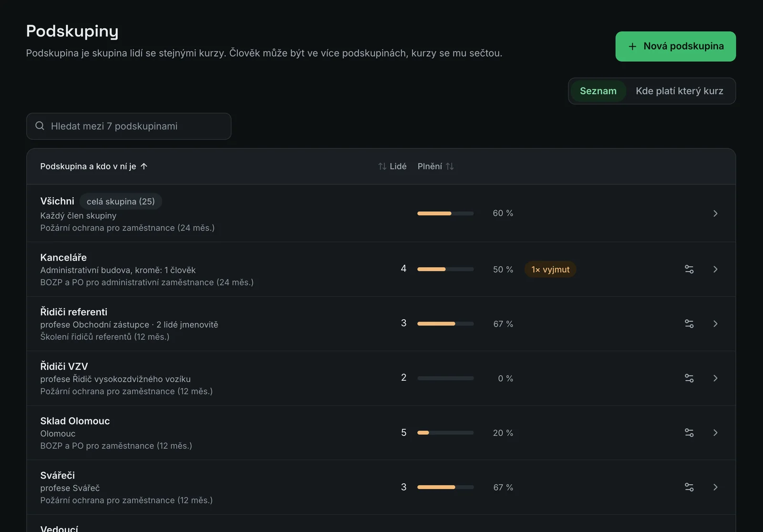Viewport: 763px width, 532px height.
Task: Expand the Řidiči referenti row chevron
Action: (x=715, y=324)
